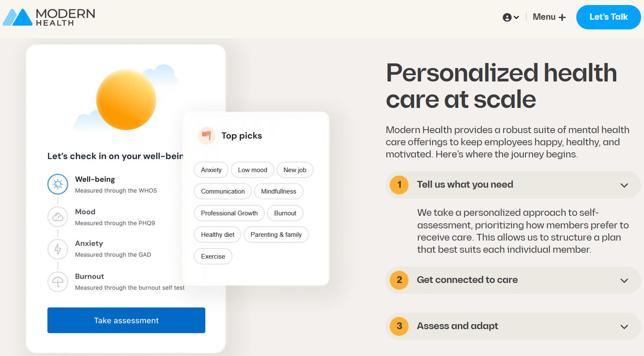Image resolution: width=644 pixels, height=356 pixels.
Task: Click the Mood cloud icon
Action: (58, 217)
